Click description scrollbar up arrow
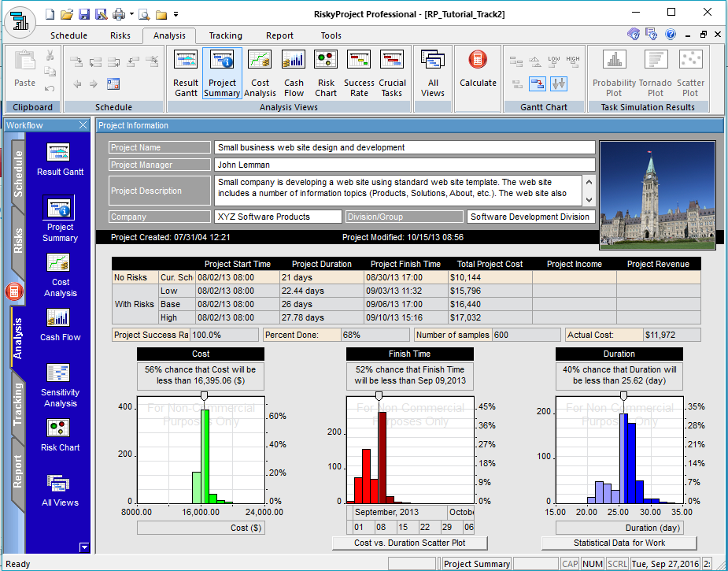Viewport: 728px width, 571px height. 589,182
